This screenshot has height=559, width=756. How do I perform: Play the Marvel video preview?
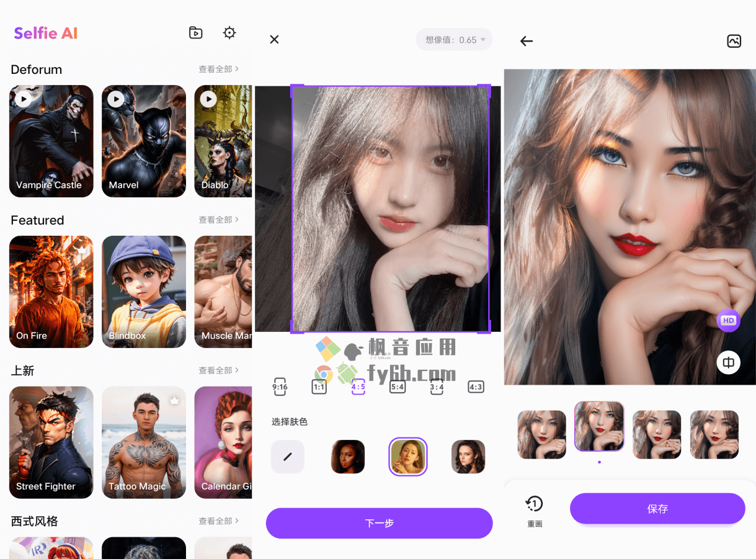(115, 99)
